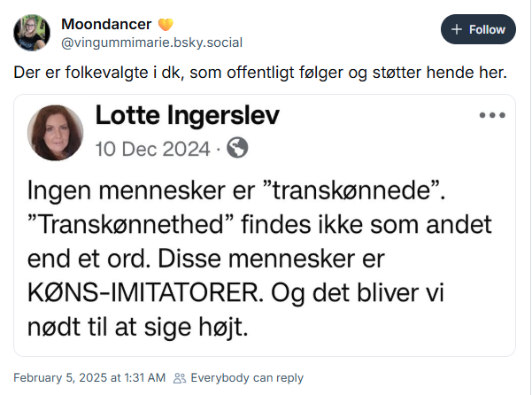Click the "nødt til at sige højt" line

138,328
